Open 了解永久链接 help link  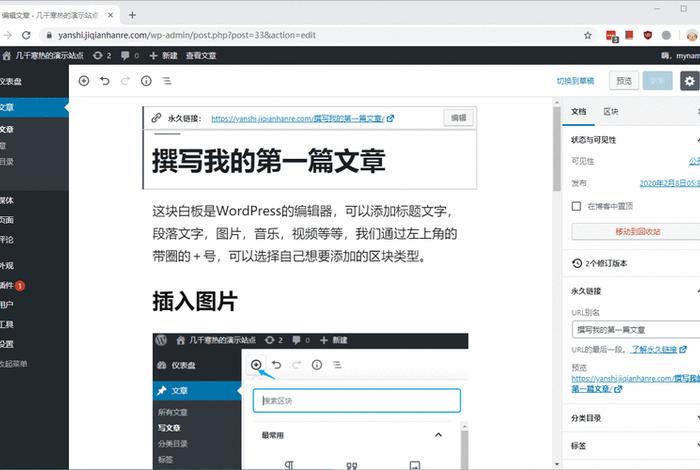point(654,349)
